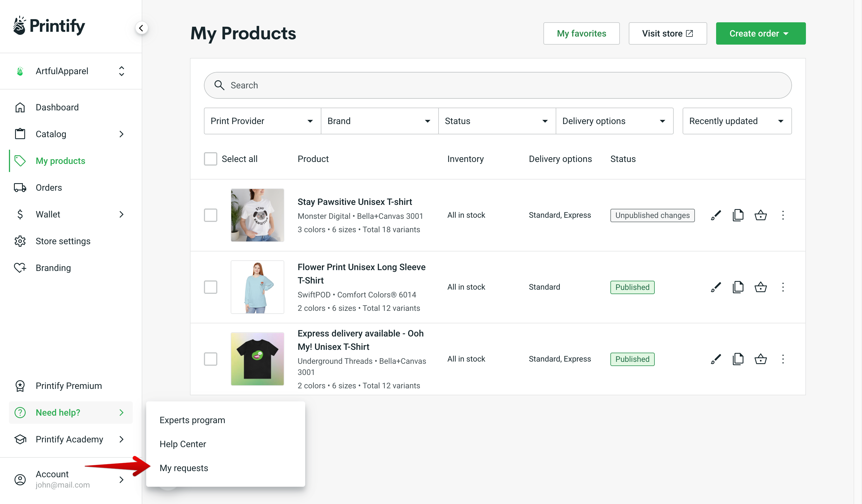Edit the Stay Pawsitive T-shirt with pencil icon

tap(715, 215)
